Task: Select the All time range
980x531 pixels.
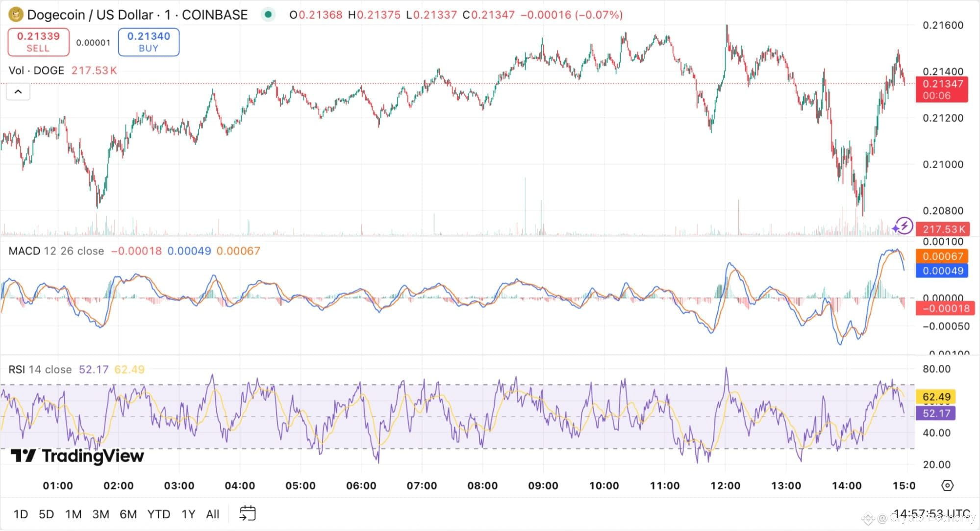Action: click(212, 514)
